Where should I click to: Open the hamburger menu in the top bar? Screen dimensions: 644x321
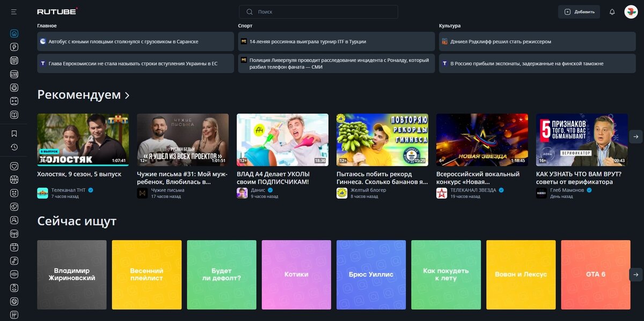tap(14, 11)
